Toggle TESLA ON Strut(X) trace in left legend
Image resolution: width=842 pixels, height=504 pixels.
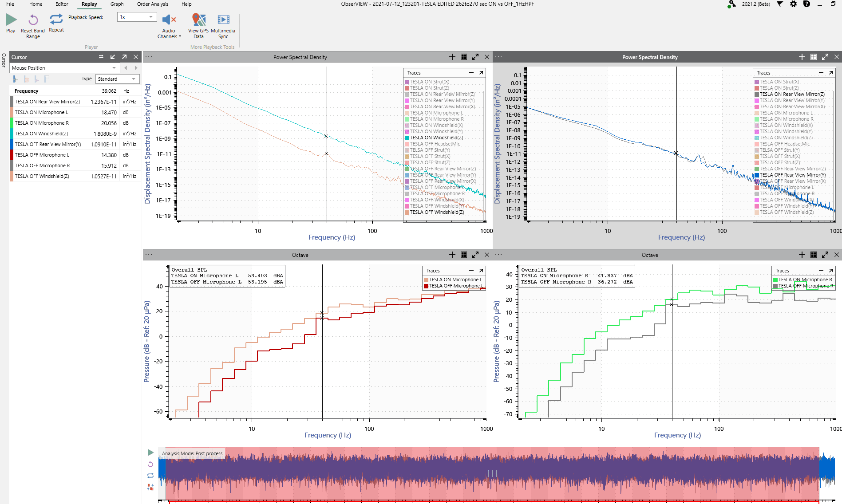pos(427,82)
